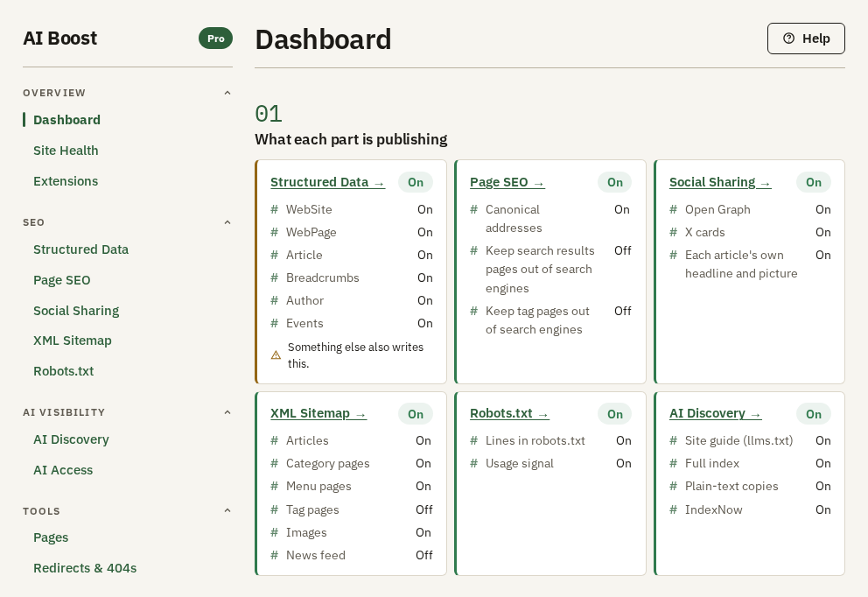This screenshot has width=868, height=597.
Task: Click the hash icon beside Canonical addresses
Action: point(474,209)
